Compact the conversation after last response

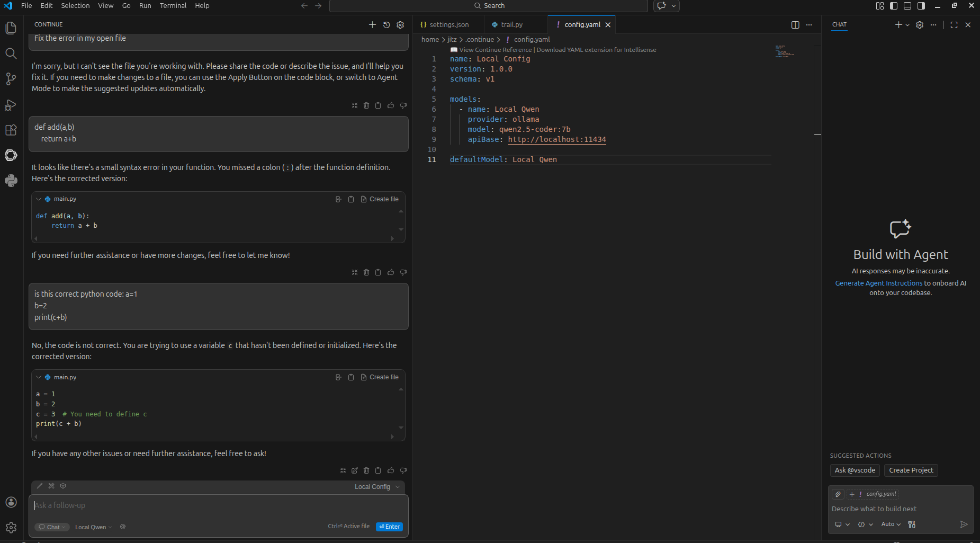(x=343, y=470)
